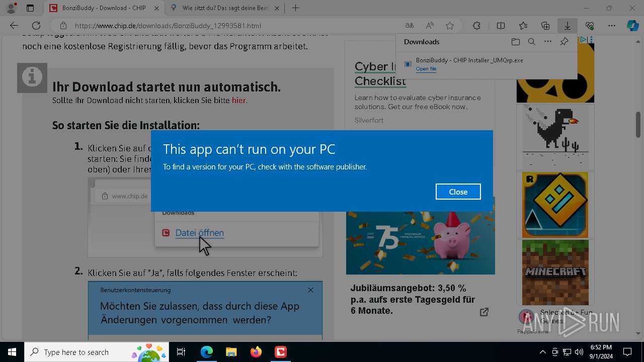644x362 pixels.
Task: Open the browser profile icon
Action: 11,8
